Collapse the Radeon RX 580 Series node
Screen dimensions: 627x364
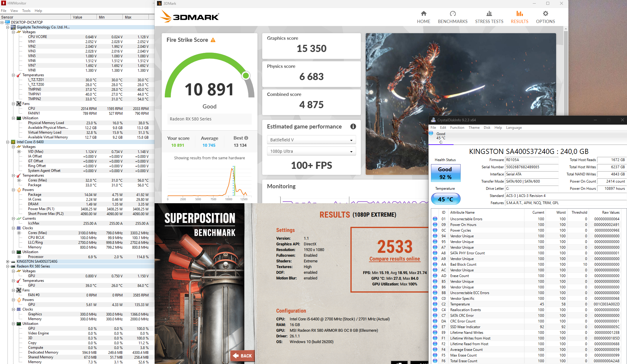tap(8, 266)
